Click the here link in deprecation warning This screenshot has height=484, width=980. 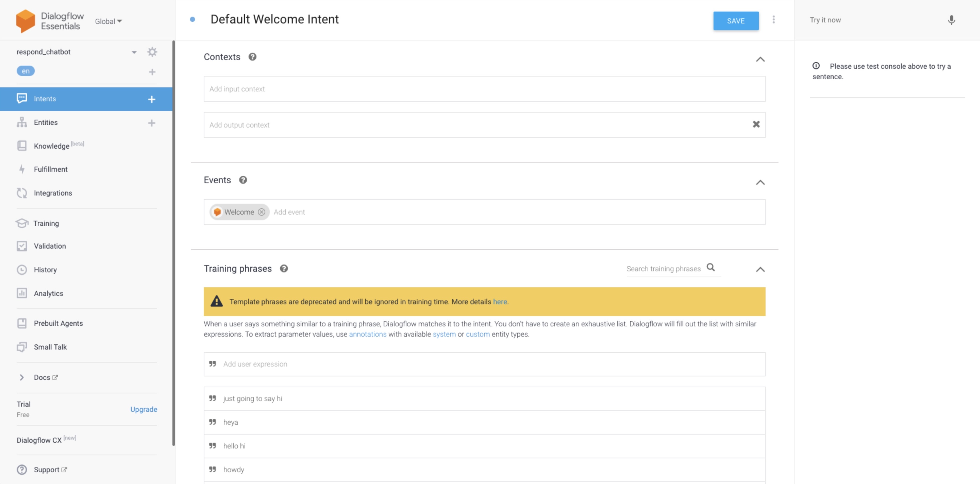499,302
